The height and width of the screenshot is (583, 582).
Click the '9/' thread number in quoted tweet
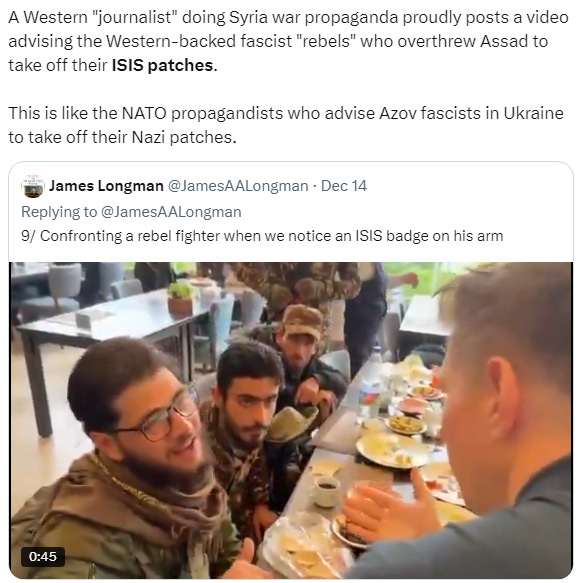pos(28,236)
